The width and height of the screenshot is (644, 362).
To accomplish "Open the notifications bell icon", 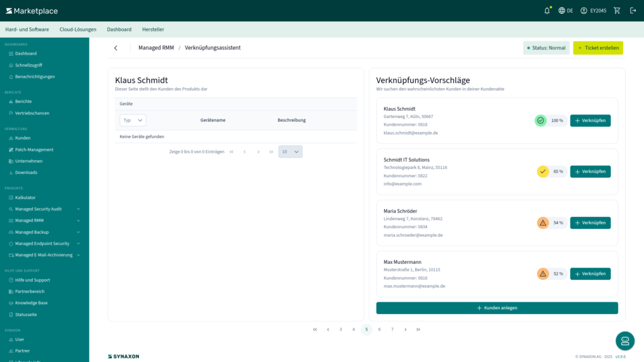I will [547, 11].
